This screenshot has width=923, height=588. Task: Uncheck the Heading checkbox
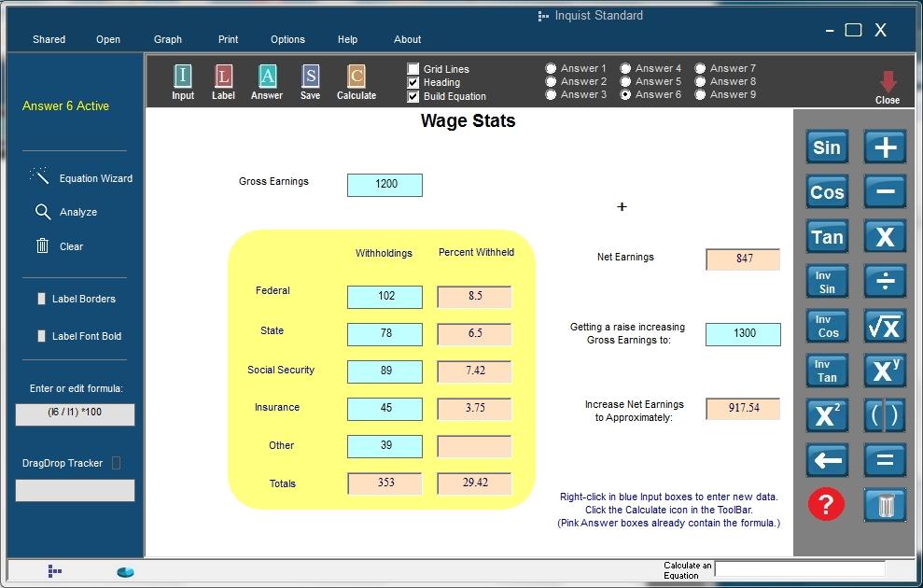(x=413, y=82)
